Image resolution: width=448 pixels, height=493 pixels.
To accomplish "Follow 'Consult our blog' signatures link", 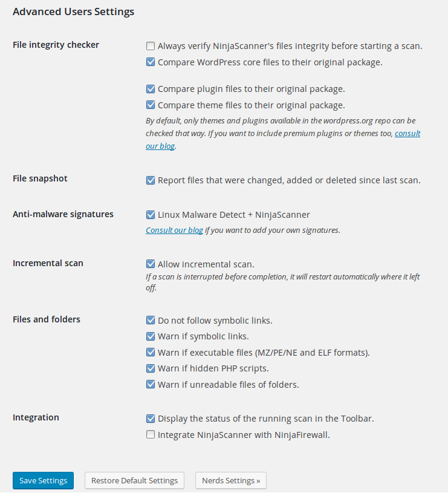I will (174, 230).
